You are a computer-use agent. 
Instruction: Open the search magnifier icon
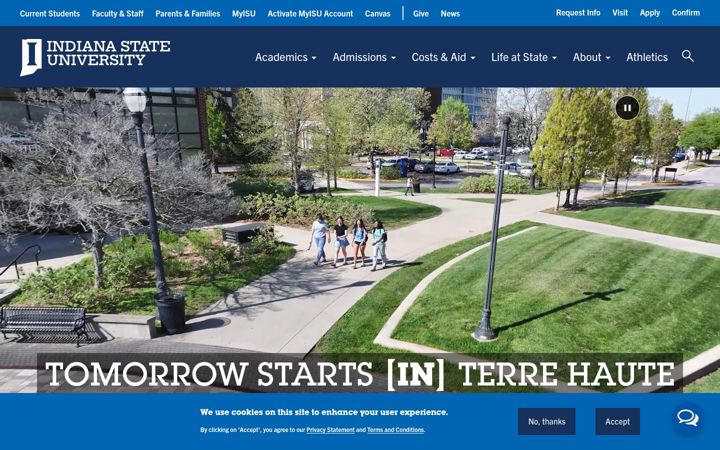687,56
